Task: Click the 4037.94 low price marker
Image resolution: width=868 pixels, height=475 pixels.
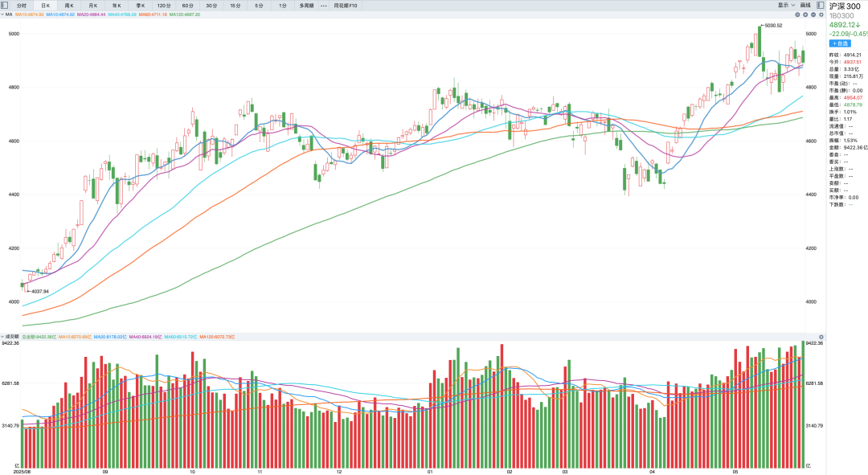Action: (40, 291)
